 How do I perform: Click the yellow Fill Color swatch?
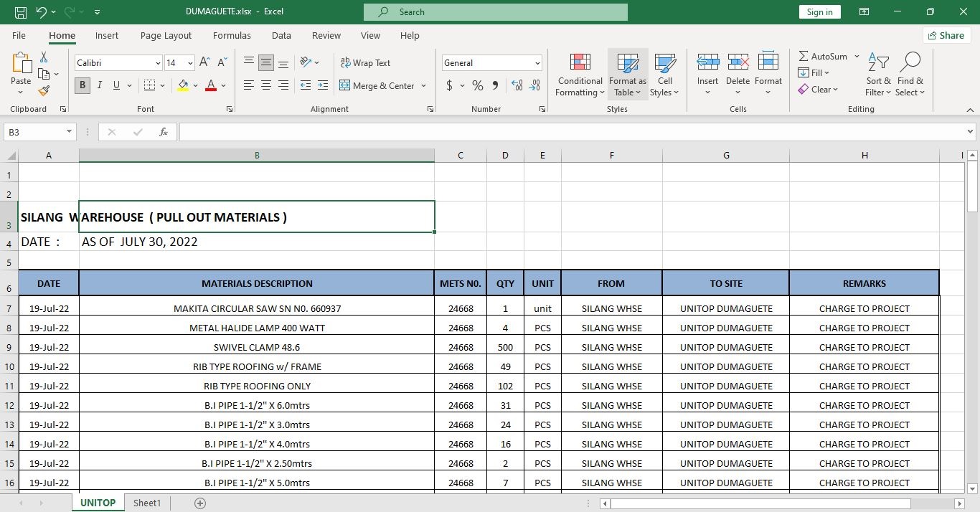click(183, 85)
